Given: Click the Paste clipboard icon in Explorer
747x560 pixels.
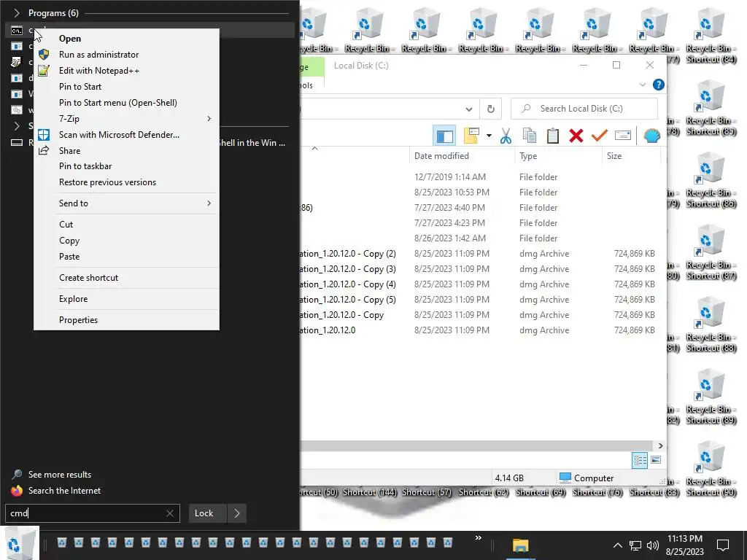Looking at the screenshot, I should point(553,136).
